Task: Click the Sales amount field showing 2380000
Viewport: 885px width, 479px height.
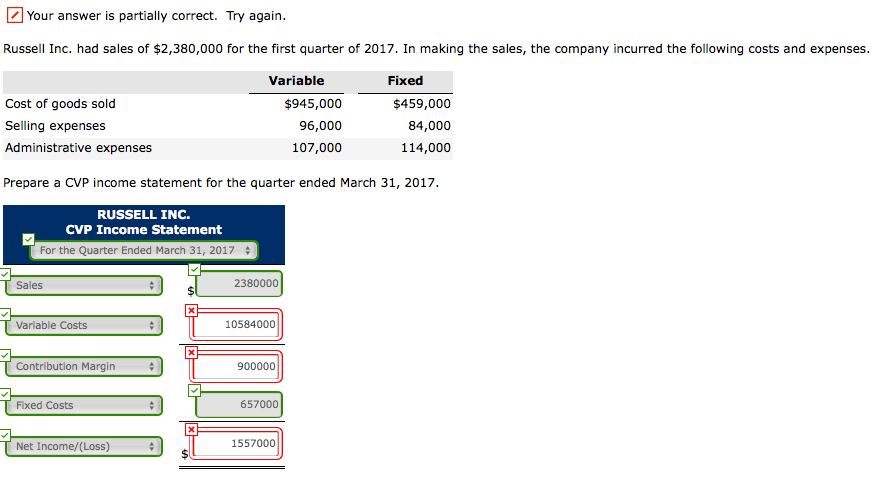Action: pyautogui.click(x=239, y=284)
